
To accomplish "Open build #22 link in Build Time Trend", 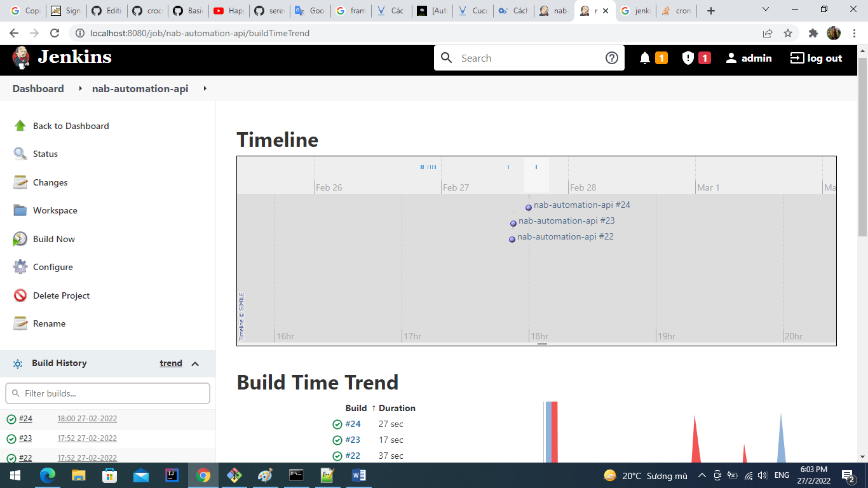I will click(x=353, y=456).
